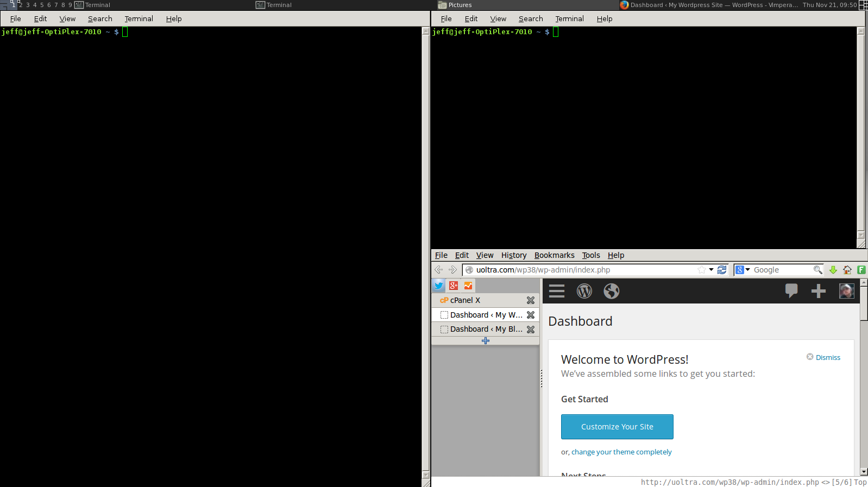Open the Search menu in left terminal
This screenshot has width=868, height=487.
pyautogui.click(x=100, y=18)
